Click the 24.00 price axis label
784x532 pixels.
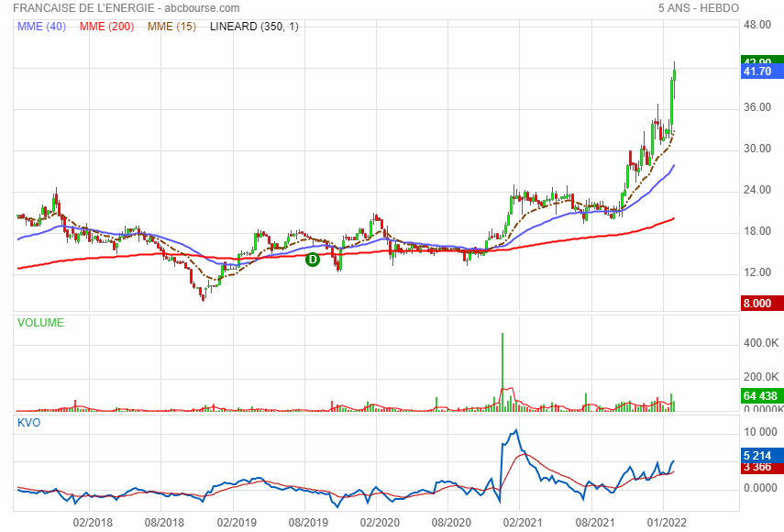[x=757, y=190]
